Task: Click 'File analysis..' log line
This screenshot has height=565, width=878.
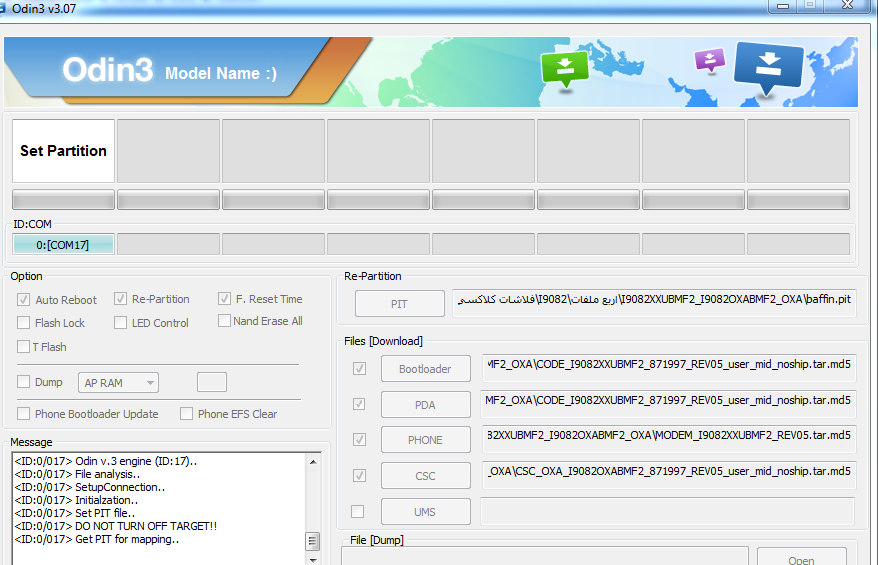Action: click(77, 474)
